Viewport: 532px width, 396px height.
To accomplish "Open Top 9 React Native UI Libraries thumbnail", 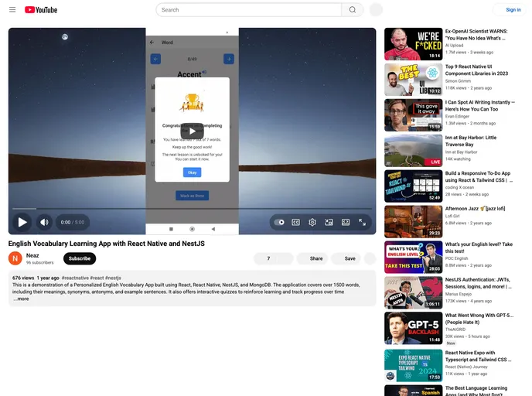I will click(413, 80).
